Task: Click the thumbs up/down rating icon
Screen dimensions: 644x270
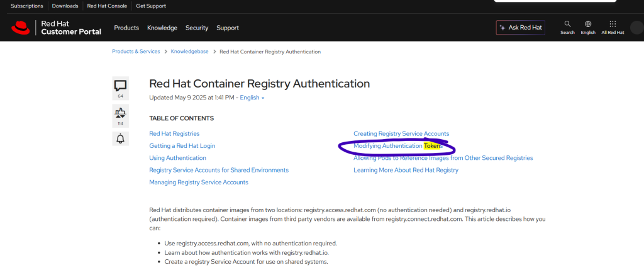Action: [x=120, y=113]
